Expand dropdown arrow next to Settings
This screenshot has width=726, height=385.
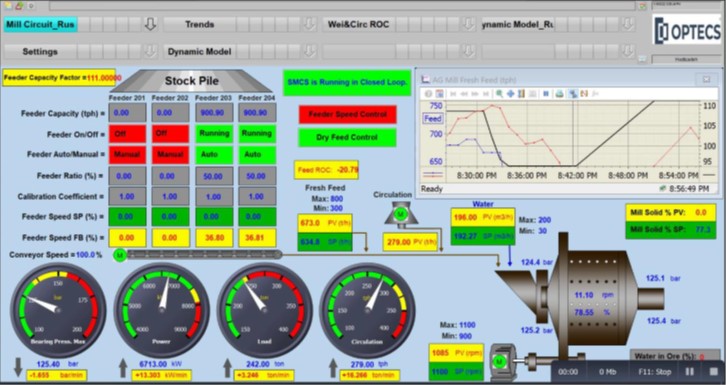coord(150,51)
